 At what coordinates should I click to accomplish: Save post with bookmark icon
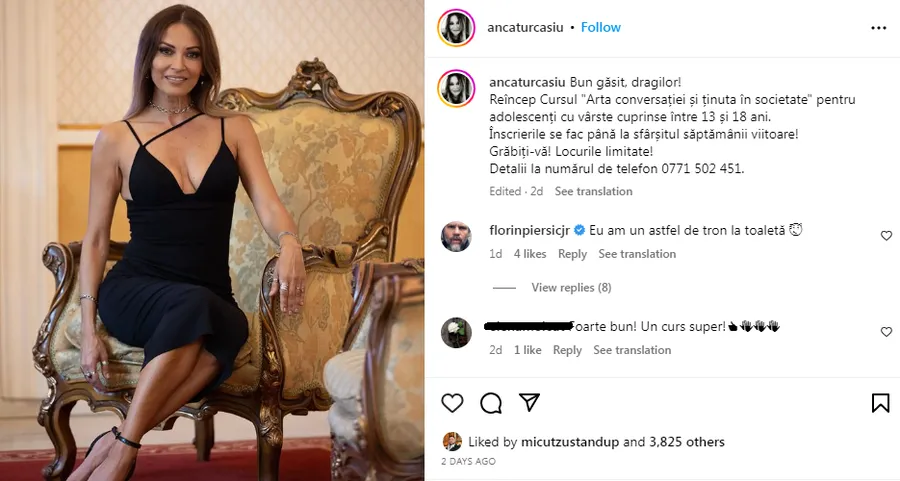click(x=880, y=402)
